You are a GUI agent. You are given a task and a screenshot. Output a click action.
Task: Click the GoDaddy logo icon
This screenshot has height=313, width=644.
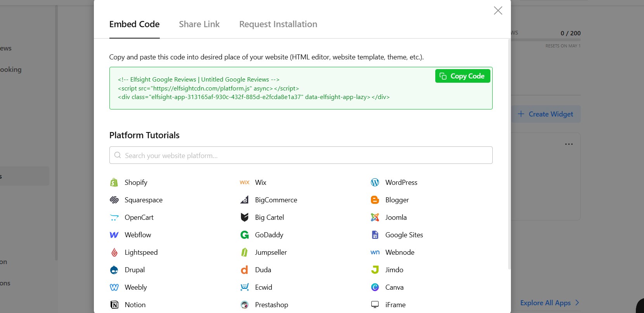[244, 235]
